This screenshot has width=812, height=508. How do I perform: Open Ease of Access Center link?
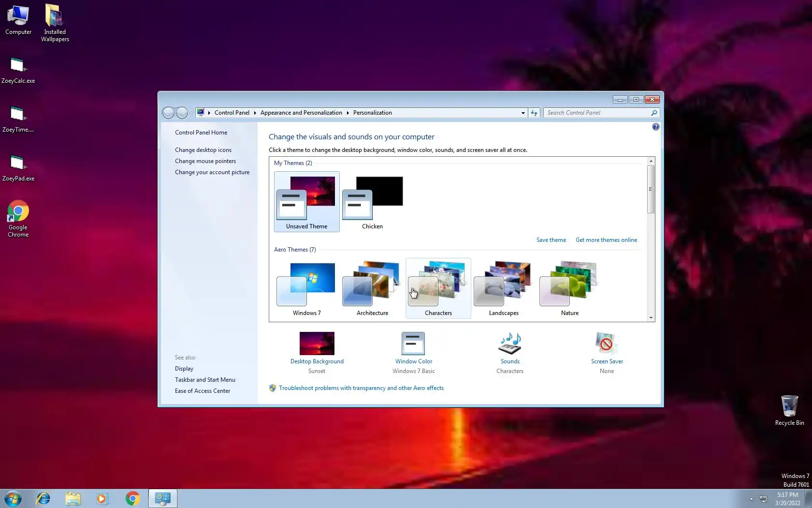coord(203,391)
